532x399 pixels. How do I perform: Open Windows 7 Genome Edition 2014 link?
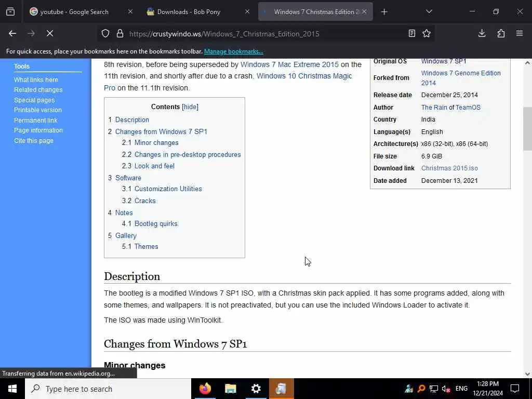click(x=461, y=78)
